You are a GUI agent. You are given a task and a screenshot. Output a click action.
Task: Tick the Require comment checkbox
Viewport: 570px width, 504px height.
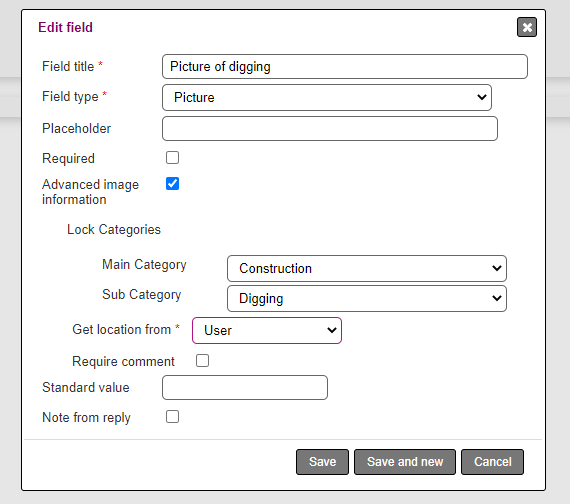pos(202,361)
